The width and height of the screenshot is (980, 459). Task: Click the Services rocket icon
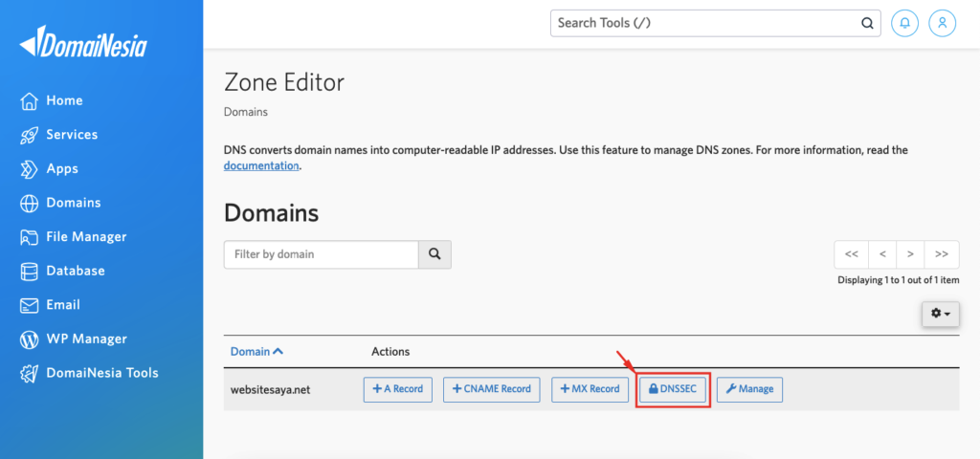pyautogui.click(x=30, y=135)
